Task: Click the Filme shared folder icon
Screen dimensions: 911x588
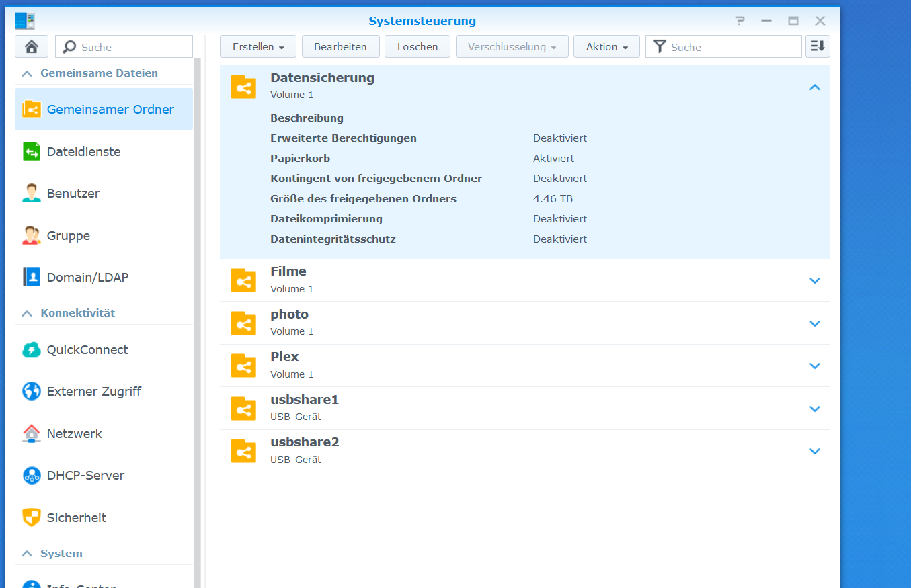Action: coord(243,280)
